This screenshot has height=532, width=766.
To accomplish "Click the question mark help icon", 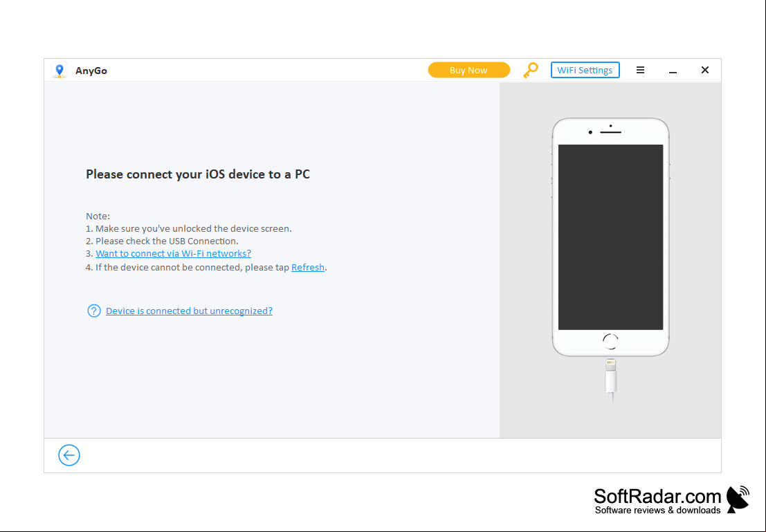I will pos(94,311).
